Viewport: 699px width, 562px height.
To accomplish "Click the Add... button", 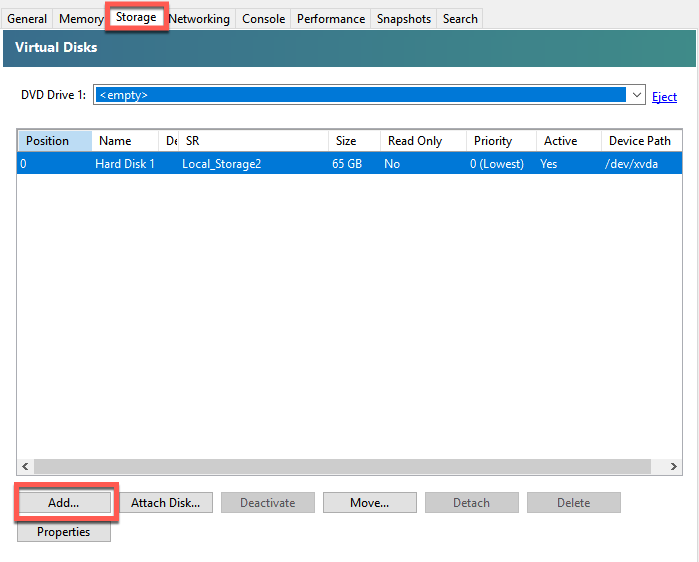I will click(x=64, y=503).
